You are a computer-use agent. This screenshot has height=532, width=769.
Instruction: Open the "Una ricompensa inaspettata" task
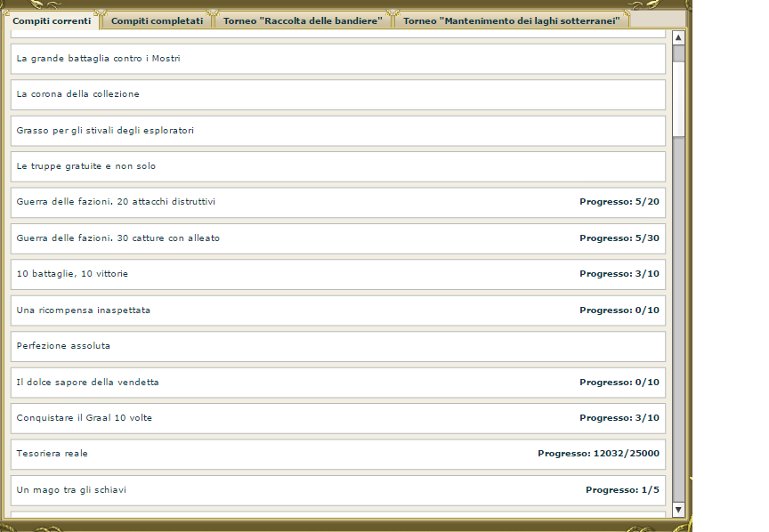[337, 310]
